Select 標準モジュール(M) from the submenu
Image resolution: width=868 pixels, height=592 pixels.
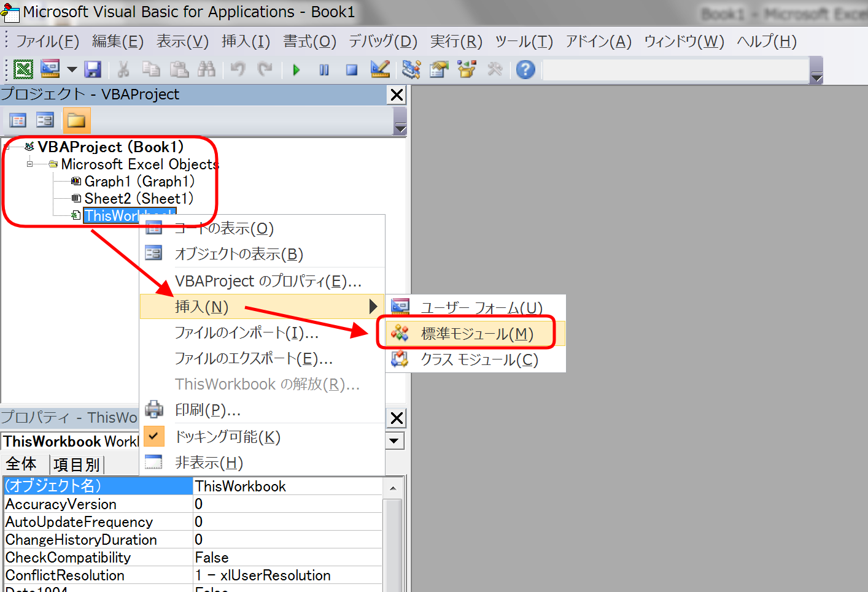coord(476,334)
